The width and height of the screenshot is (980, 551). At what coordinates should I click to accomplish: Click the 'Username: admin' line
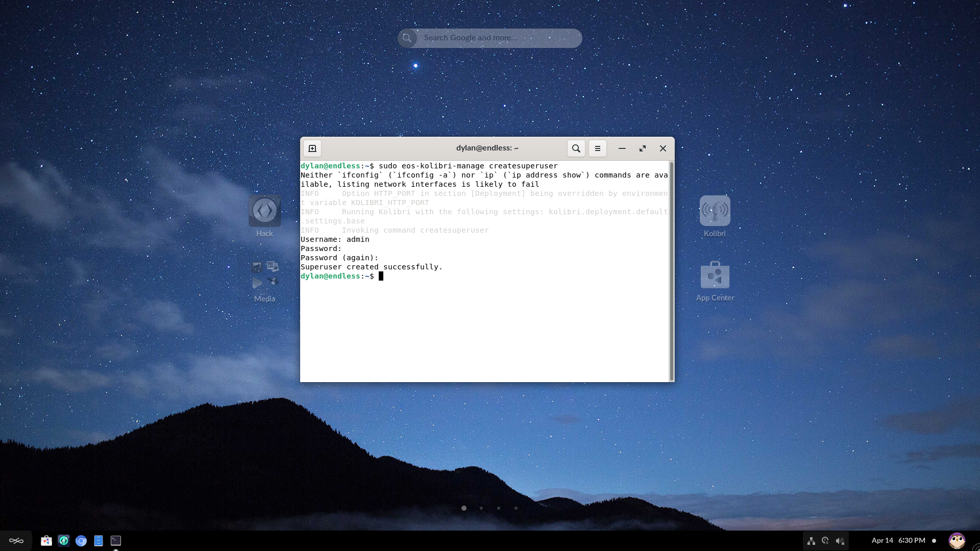click(x=335, y=239)
